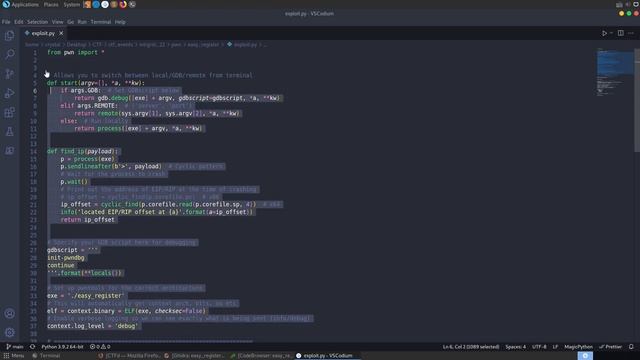This screenshot has height=360, width=640.
Task: Open the Places menu in top panel
Action: pos(51,4)
